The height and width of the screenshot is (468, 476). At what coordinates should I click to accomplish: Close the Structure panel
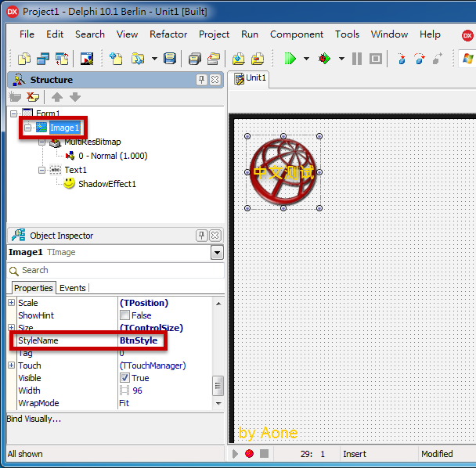(x=215, y=80)
